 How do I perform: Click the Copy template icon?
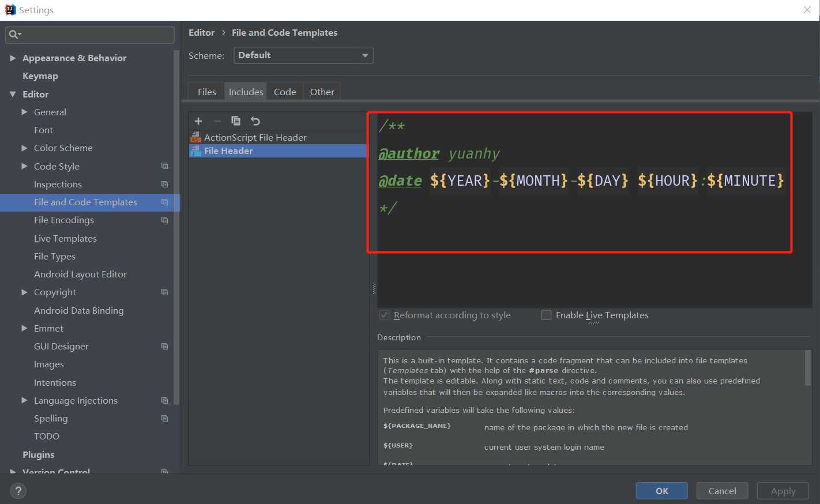tap(236, 121)
